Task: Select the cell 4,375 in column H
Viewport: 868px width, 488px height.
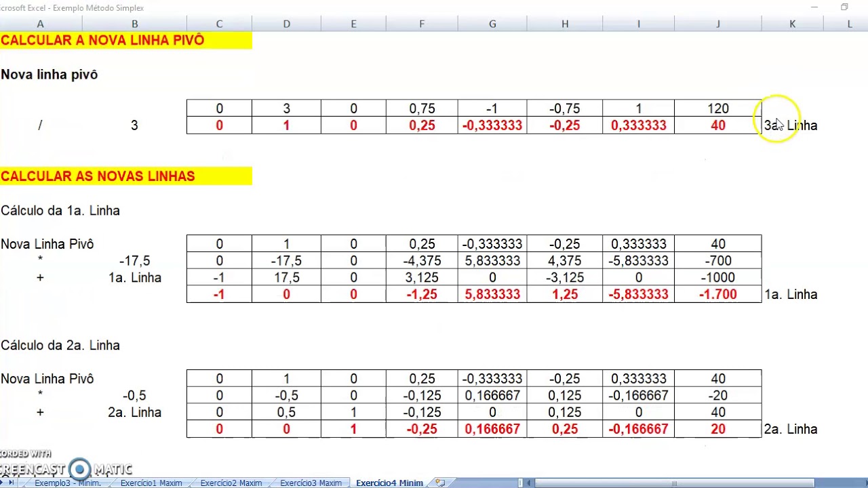Action: (565, 261)
